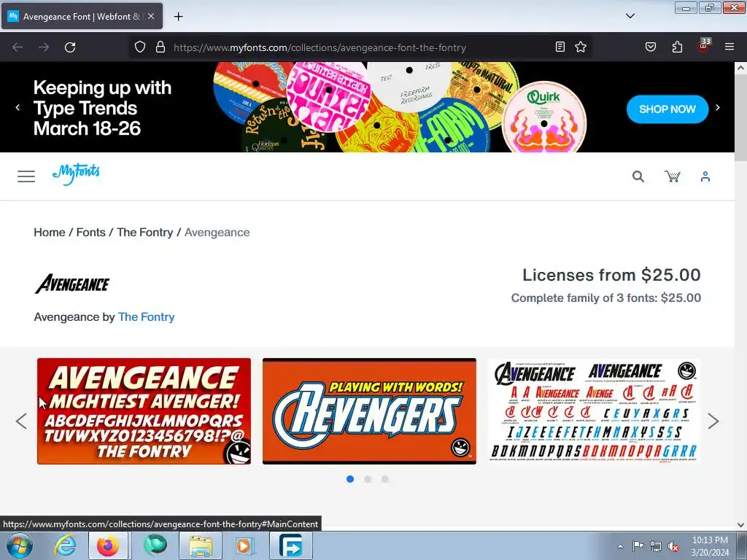Open the Windows Start menu
The height and width of the screenshot is (560, 747).
point(20,545)
